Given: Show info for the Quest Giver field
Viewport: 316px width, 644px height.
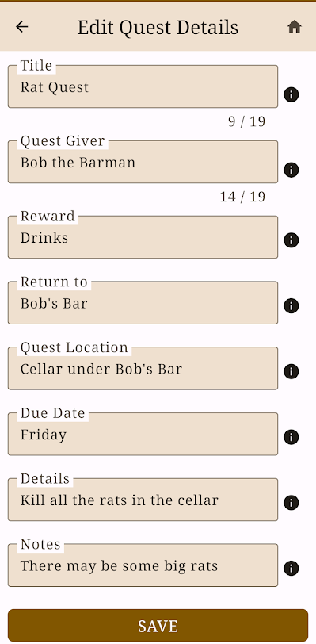Looking at the screenshot, I should [291, 170].
